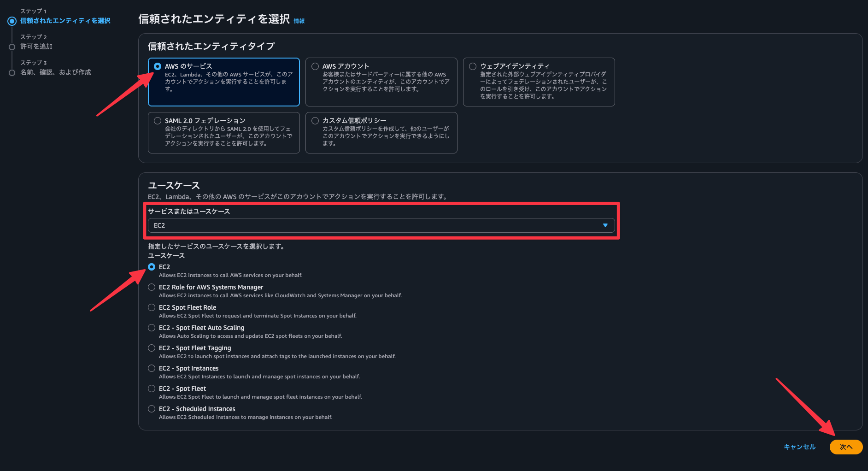The height and width of the screenshot is (471, 868).
Task: Choose EC2 - Spot Fleet use case
Action: (x=152, y=389)
